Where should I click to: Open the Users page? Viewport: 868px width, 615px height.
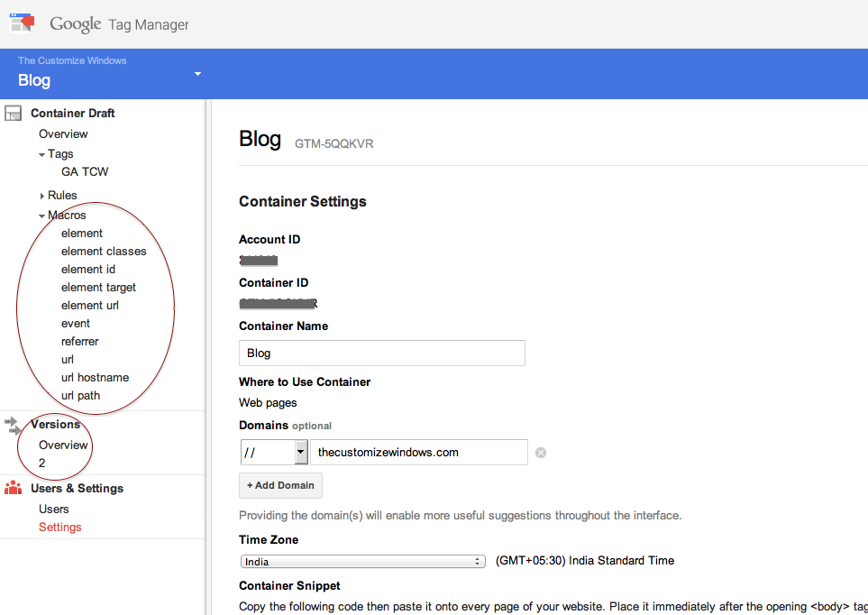point(54,509)
